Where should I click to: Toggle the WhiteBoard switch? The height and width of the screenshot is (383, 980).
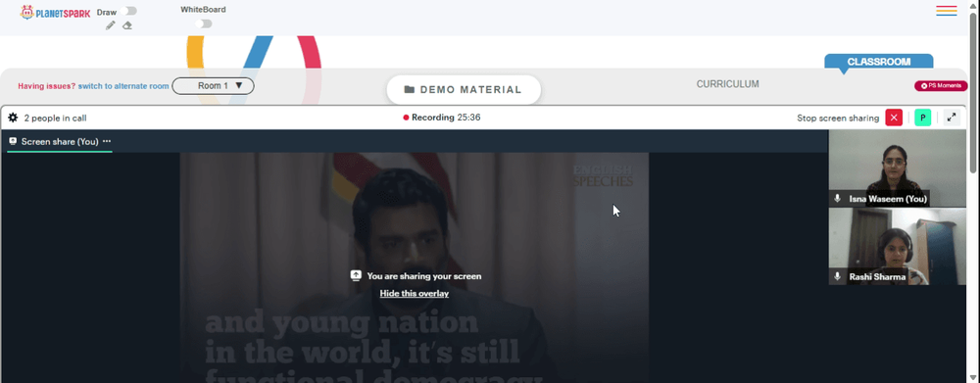click(x=203, y=24)
